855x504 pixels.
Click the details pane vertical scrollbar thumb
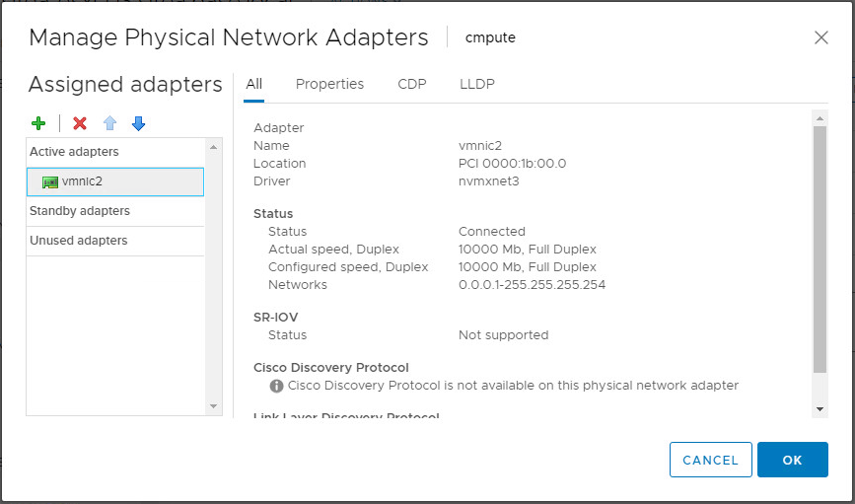[x=819, y=247]
